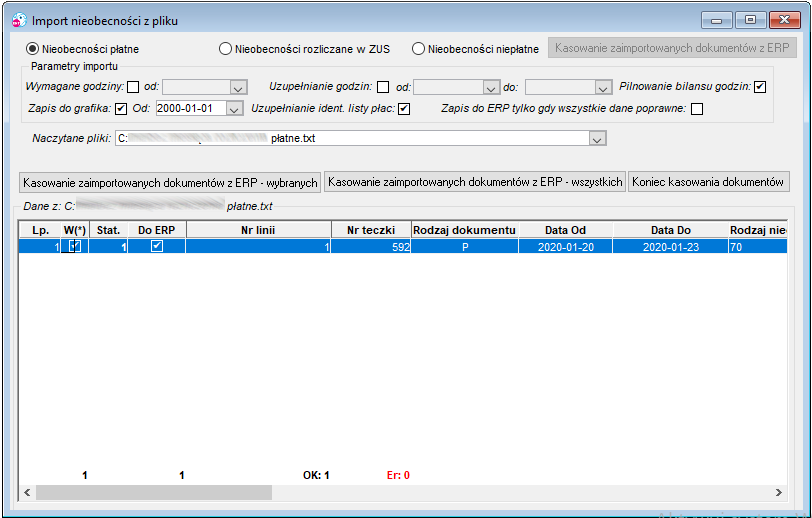The image size is (812, 518).
Task: Click the 2000-01-01 date field
Action: click(x=191, y=108)
